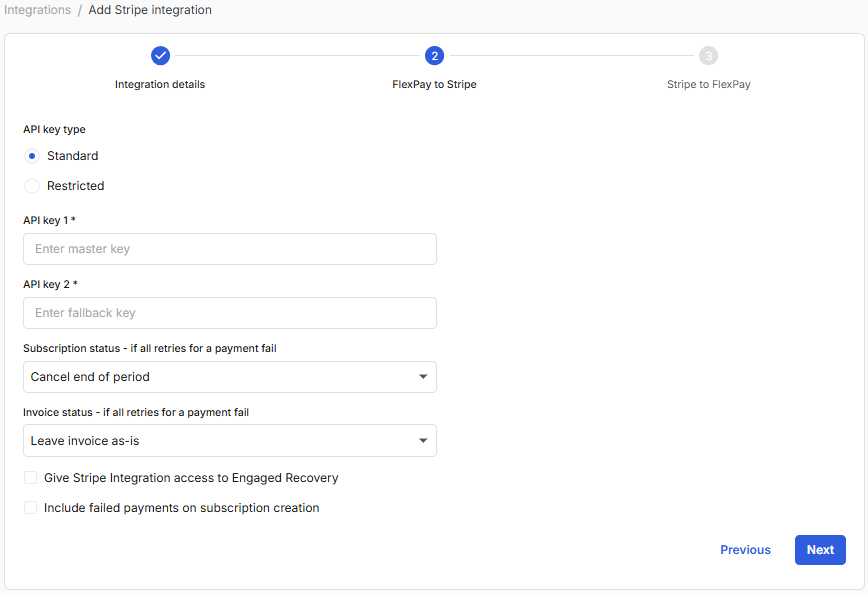
Task: Click the Stripe to FlexPay step label
Action: pos(709,84)
